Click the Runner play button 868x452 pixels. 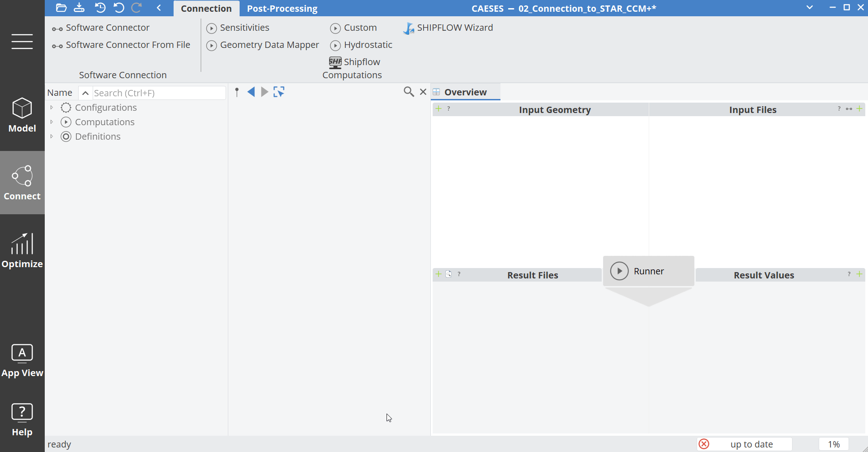[619, 271]
